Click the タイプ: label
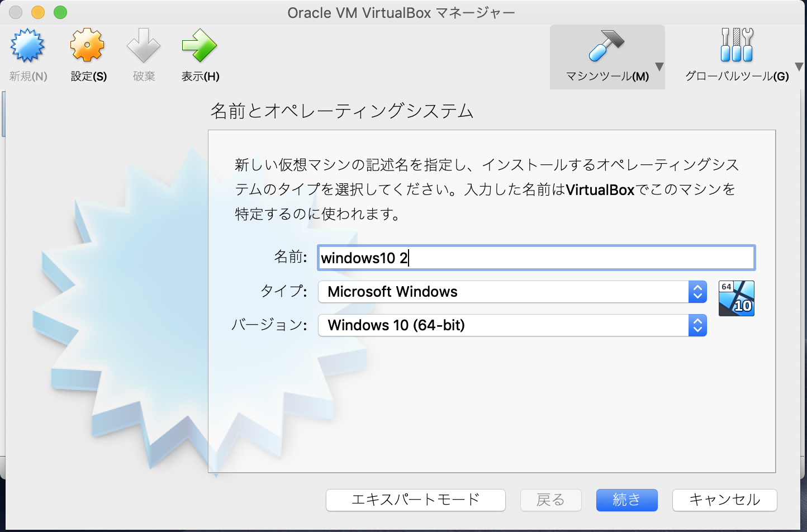The image size is (807, 532). point(284,291)
